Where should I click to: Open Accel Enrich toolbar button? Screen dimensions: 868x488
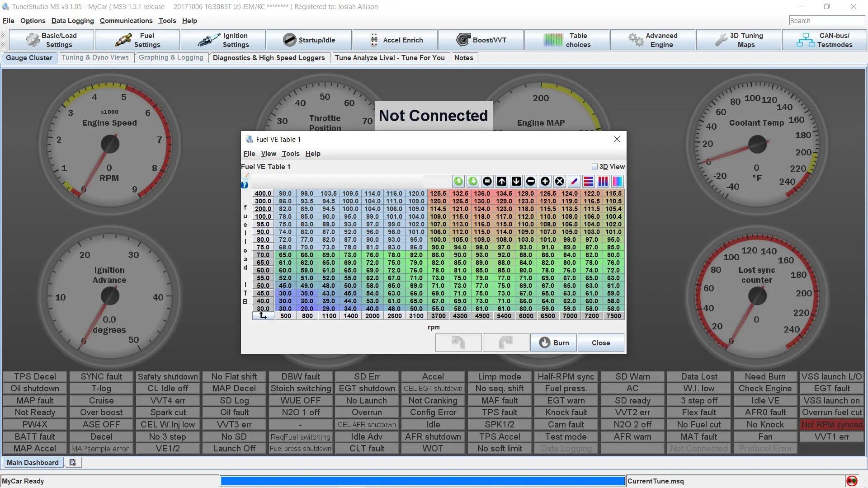coord(395,40)
